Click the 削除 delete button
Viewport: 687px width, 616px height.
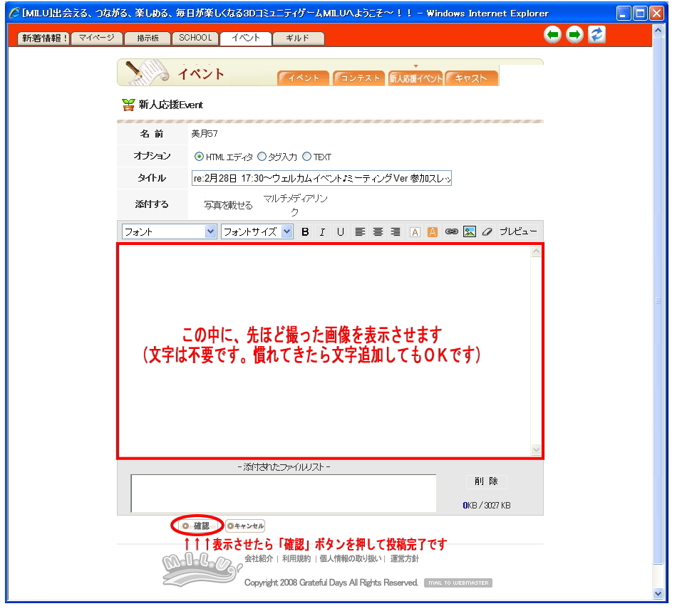486,481
